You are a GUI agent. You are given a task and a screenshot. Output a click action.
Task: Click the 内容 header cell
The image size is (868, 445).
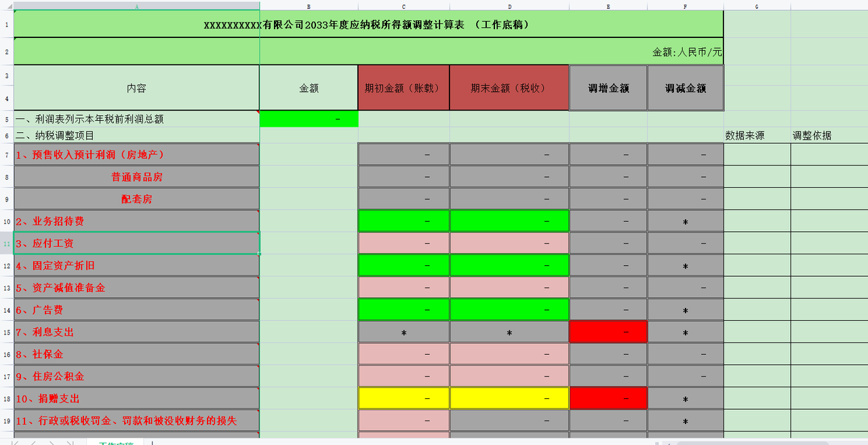pyautogui.click(x=136, y=87)
